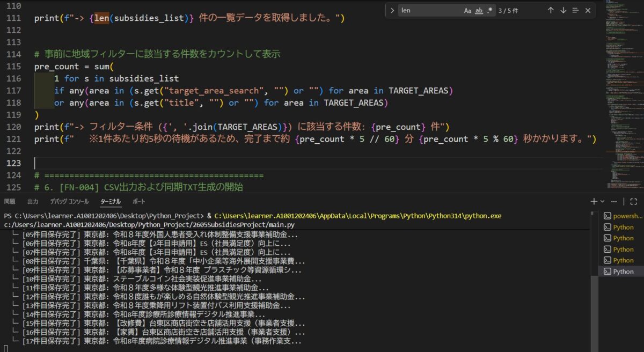Click the highlighted 'len' on line 111

pos(103,18)
